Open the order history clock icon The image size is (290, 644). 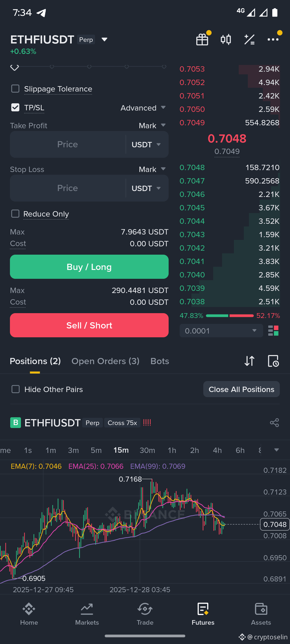pyautogui.click(x=273, y=361)
